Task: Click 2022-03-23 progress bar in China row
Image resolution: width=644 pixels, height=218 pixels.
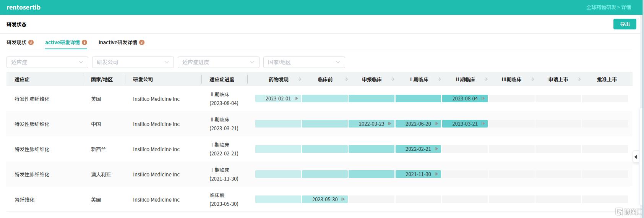Action: [x=371, y=124]
